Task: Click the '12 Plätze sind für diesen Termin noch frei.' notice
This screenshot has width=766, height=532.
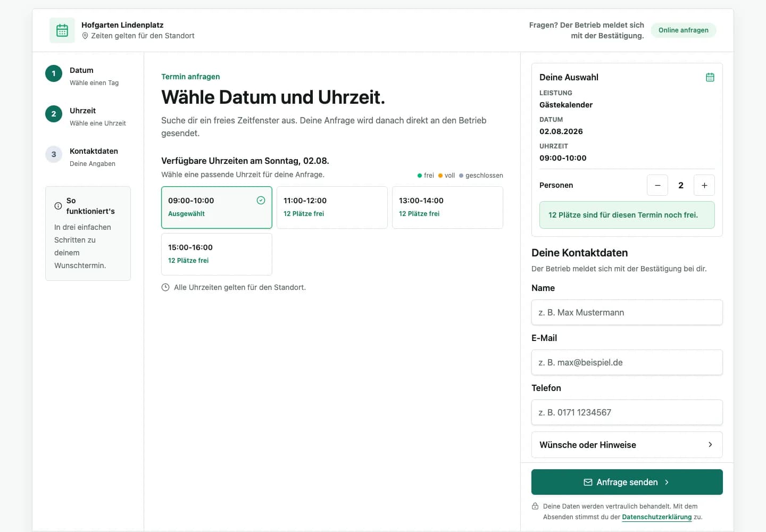Action: [x=627, y=215]
